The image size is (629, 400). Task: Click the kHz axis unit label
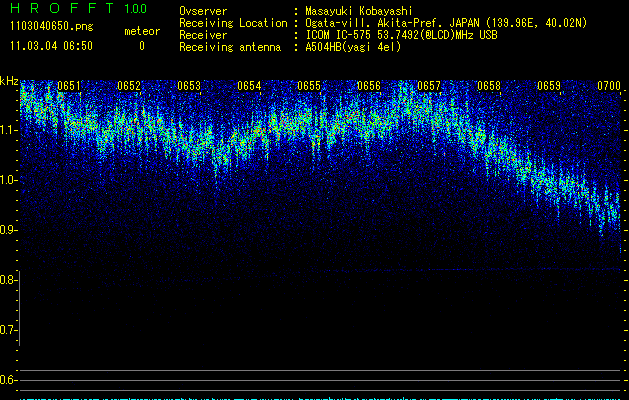pyautogui.click(x=9, y=81)
